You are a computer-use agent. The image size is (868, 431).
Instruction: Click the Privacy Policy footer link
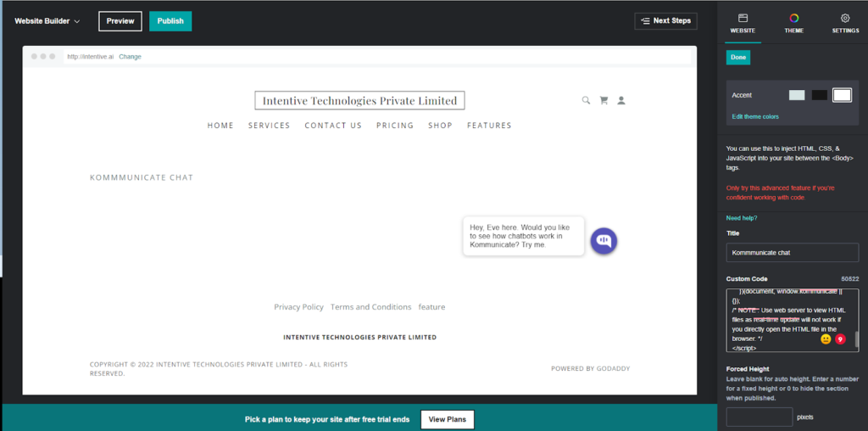[299, 307]
